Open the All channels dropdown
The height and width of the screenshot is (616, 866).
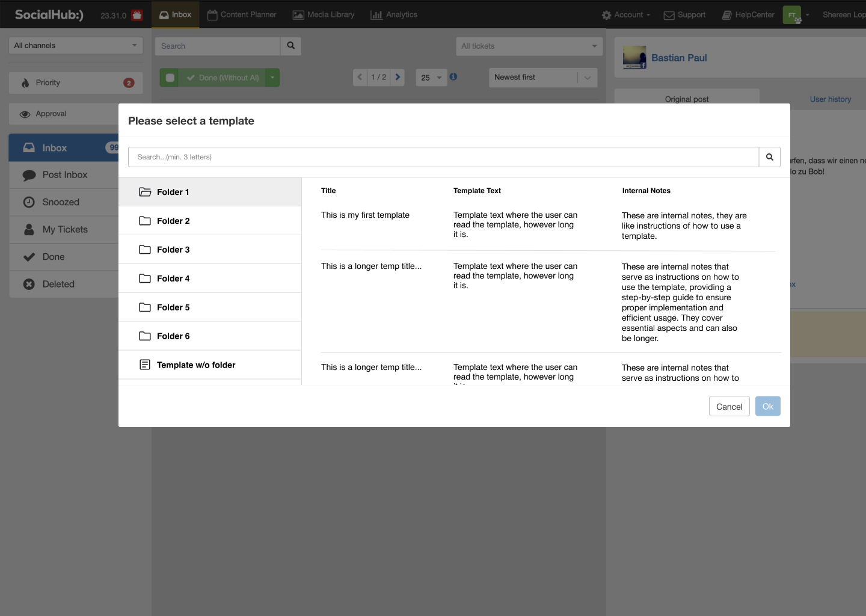(x=76, y=46)
